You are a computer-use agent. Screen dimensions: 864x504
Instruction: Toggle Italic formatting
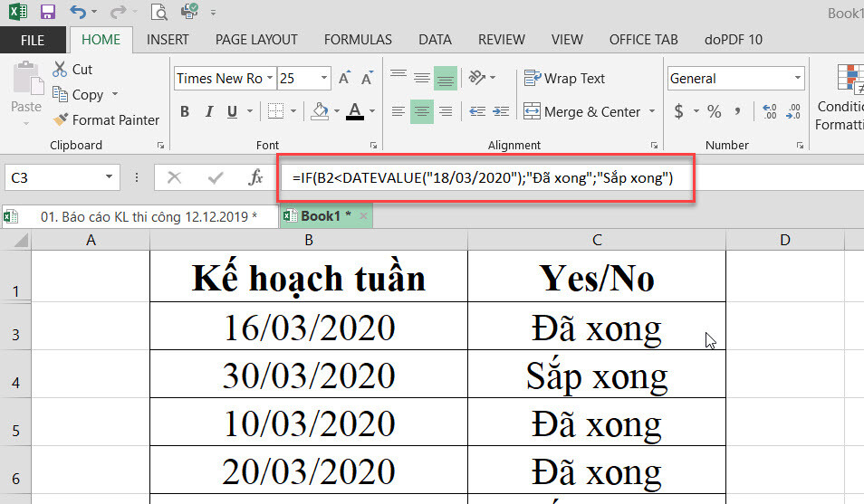tap(209, 111)
